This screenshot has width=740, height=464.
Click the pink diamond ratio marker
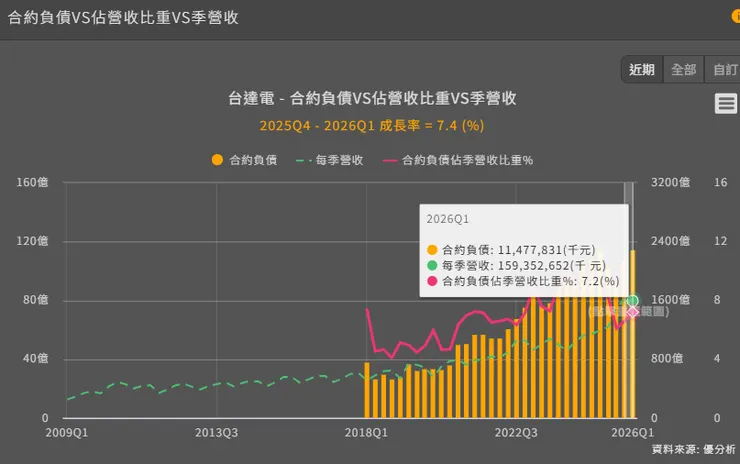[633, 312]
